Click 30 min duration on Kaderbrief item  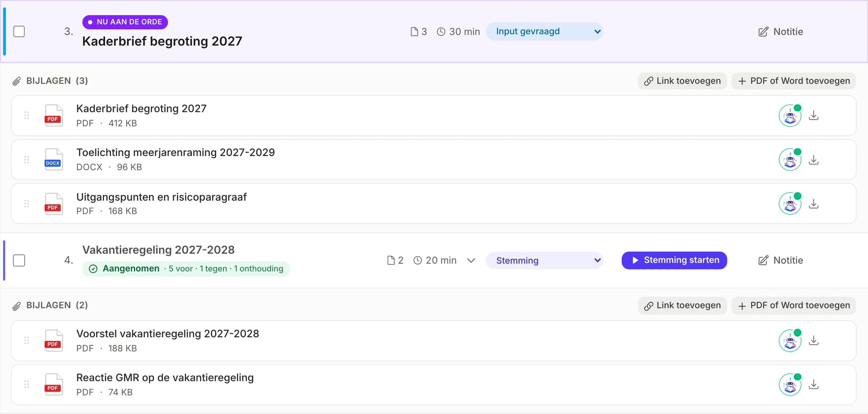click(x=458, y=32)
